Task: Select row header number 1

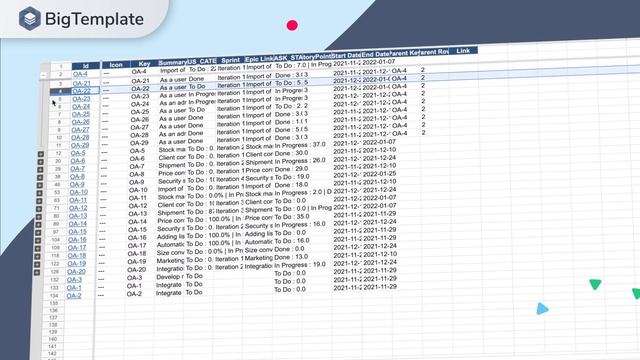Action: [60, 67]
